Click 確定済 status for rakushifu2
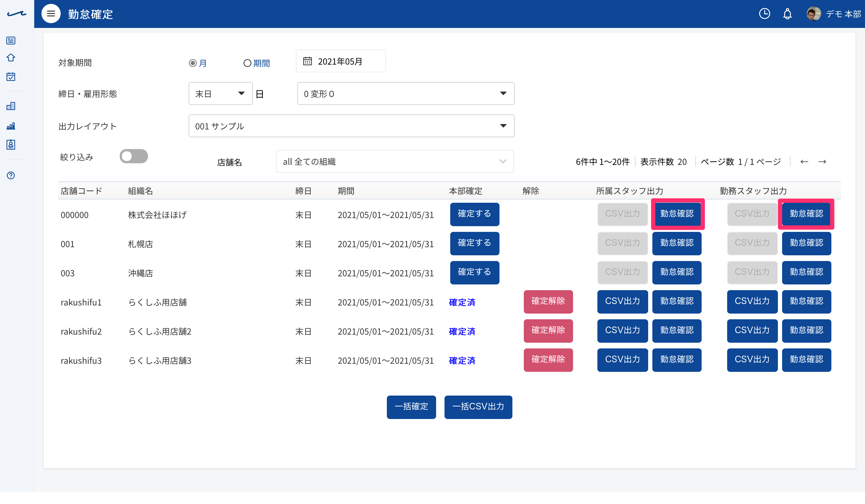Image resolution: width=865 pixels, height=504 pixels. pyautogui.click(x=462, y=332)
